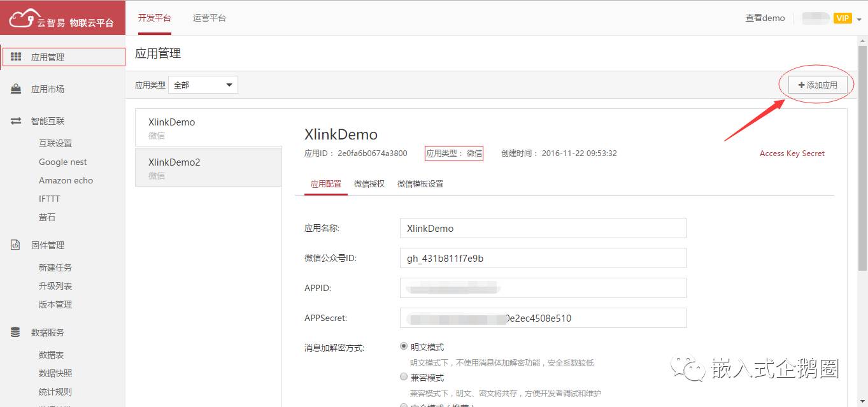The width and height of the screenshot is (868, 407).
Task: Open 新建任务 in the sidebar
Action: (55, 268)
